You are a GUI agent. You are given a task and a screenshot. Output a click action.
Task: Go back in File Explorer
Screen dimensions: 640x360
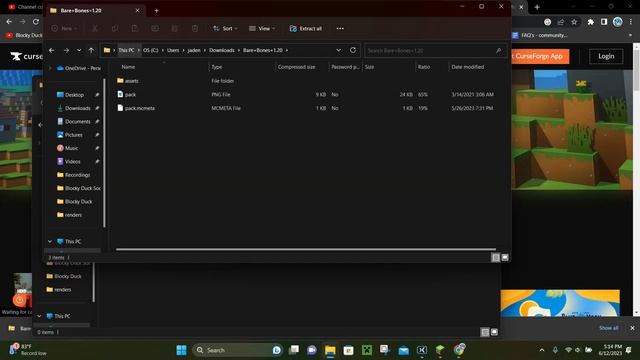51,50
